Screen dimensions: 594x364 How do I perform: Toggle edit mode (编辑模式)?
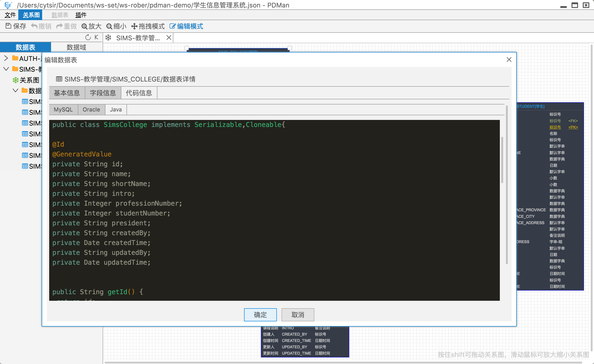point(186,26)
